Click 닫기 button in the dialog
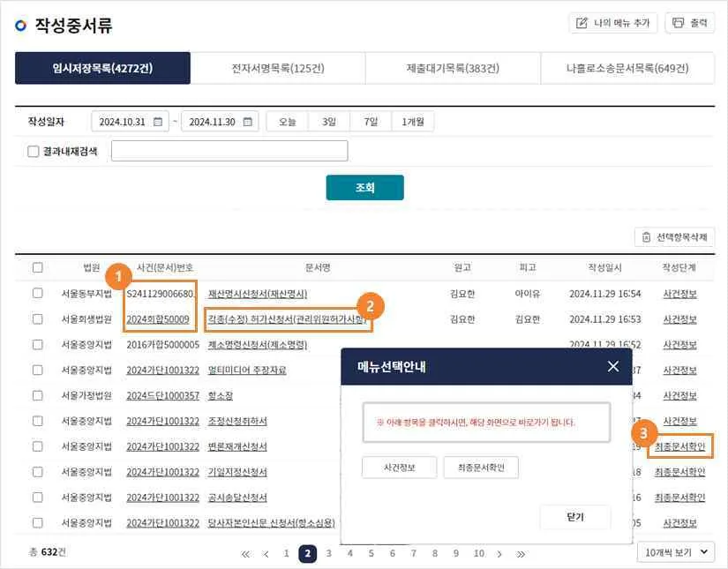This screenshot has height=569, width=728. (575, 517)
